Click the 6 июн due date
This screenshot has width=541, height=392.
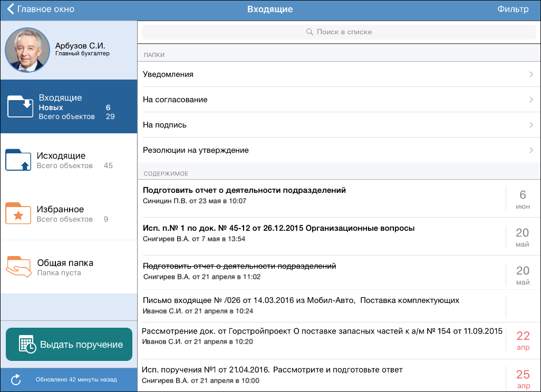pyautogui.click(x=523, y=199)
